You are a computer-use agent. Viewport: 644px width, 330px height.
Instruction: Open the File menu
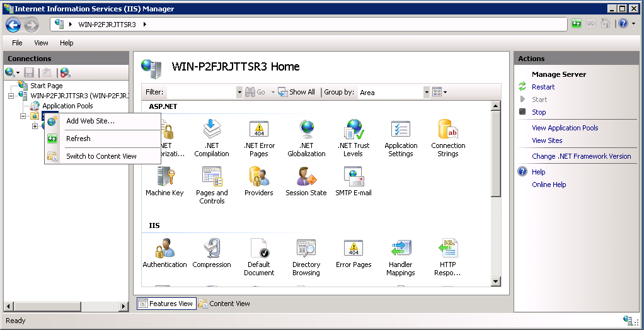pos(17,43)
